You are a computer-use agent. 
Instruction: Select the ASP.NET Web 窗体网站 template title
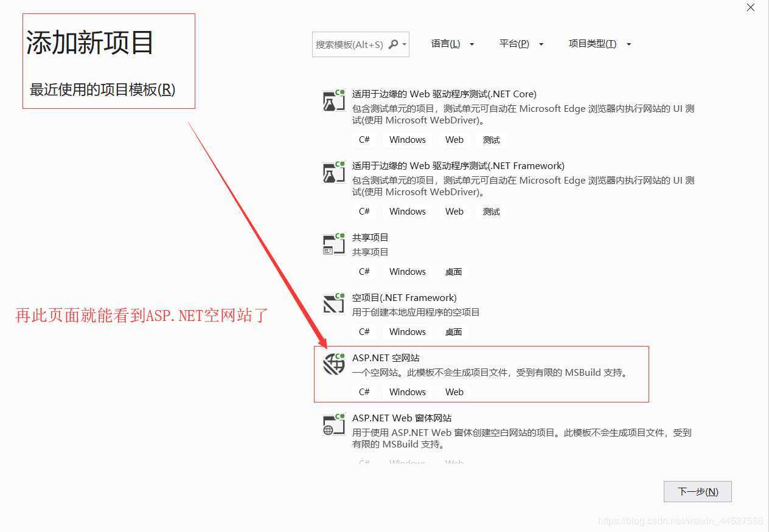click(402, 418)
